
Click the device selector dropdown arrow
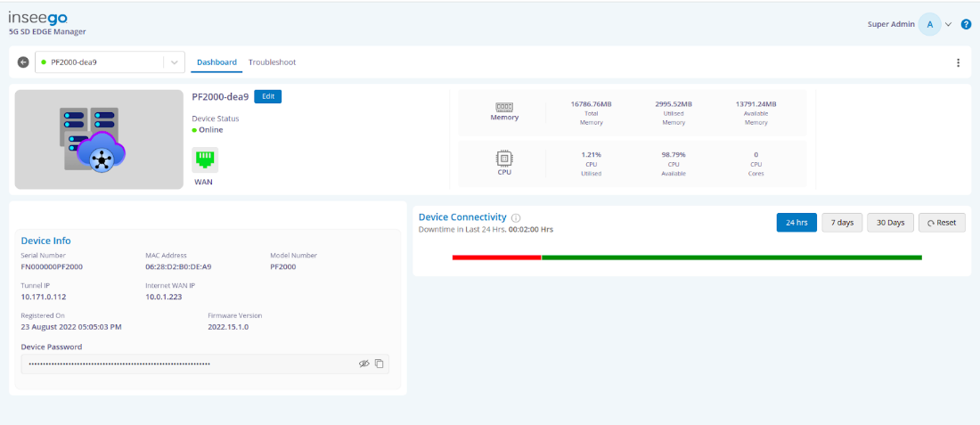[x=174, y=62]
